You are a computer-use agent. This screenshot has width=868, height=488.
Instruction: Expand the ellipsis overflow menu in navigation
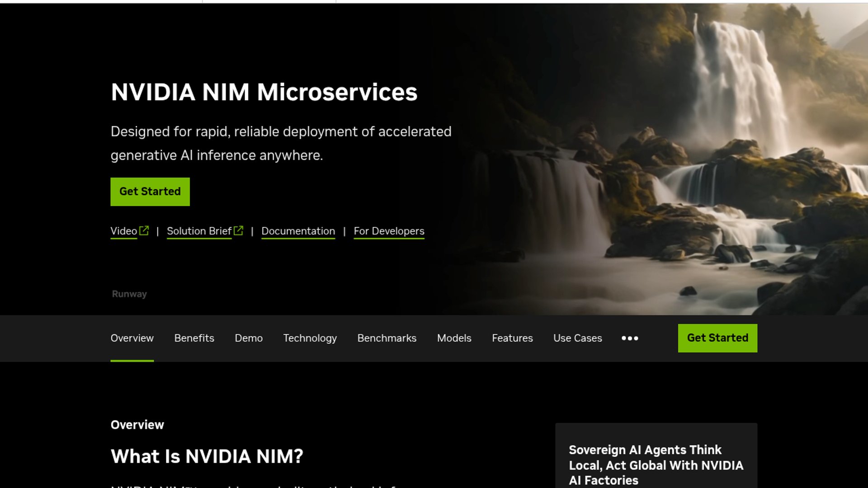coord(630,338)
